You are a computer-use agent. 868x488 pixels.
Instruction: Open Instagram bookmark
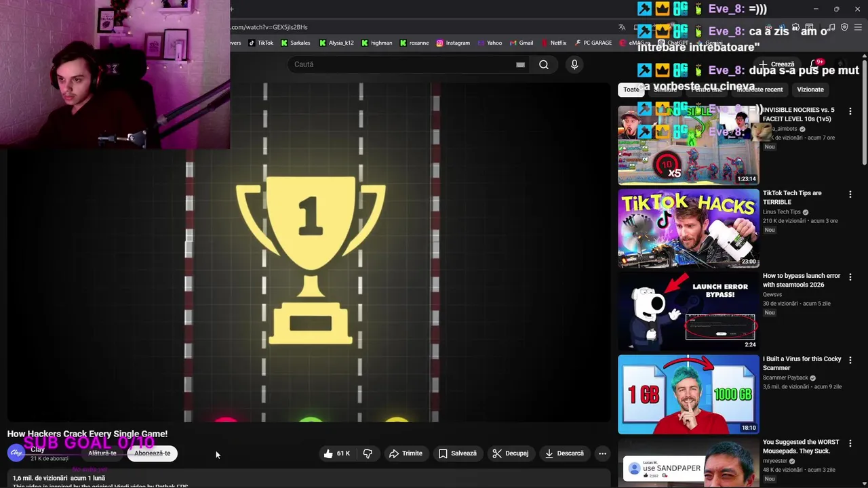tap(453, 43)
